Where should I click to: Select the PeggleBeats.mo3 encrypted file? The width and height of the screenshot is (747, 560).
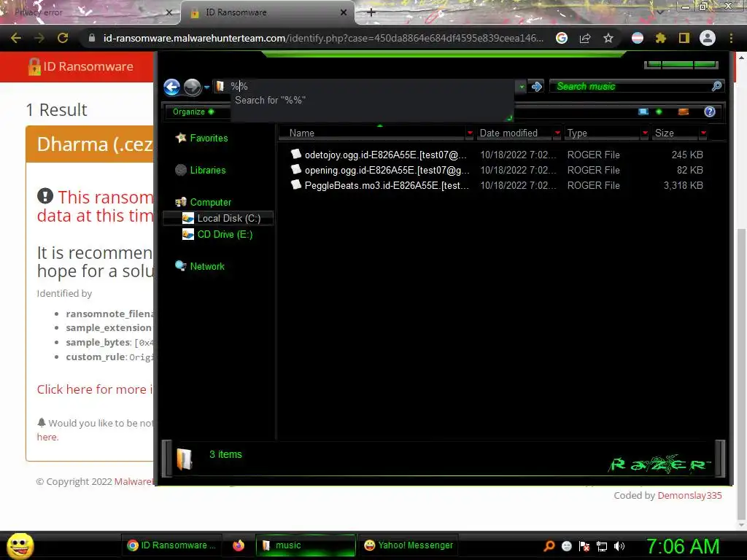tap(387, 185)
